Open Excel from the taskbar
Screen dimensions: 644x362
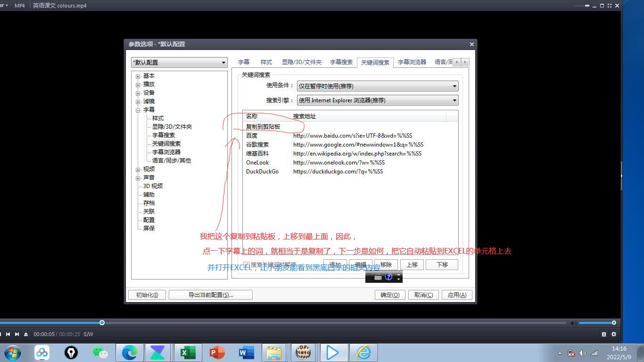188,353
